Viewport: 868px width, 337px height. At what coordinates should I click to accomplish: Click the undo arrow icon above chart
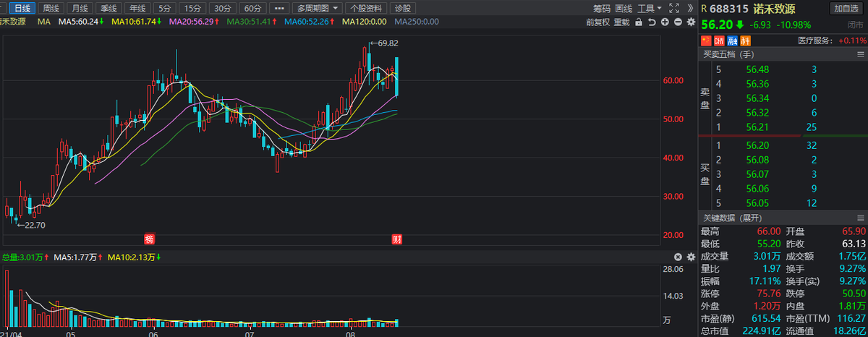[x=653, y=22]
